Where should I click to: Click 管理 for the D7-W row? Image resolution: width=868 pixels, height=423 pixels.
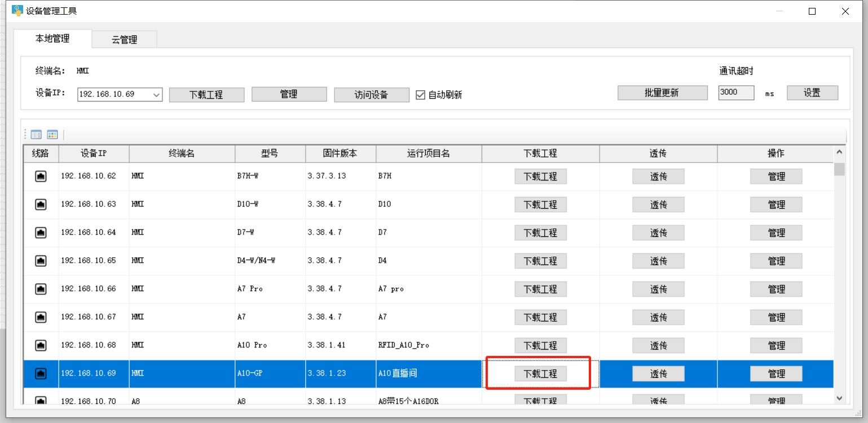[776, 233]
